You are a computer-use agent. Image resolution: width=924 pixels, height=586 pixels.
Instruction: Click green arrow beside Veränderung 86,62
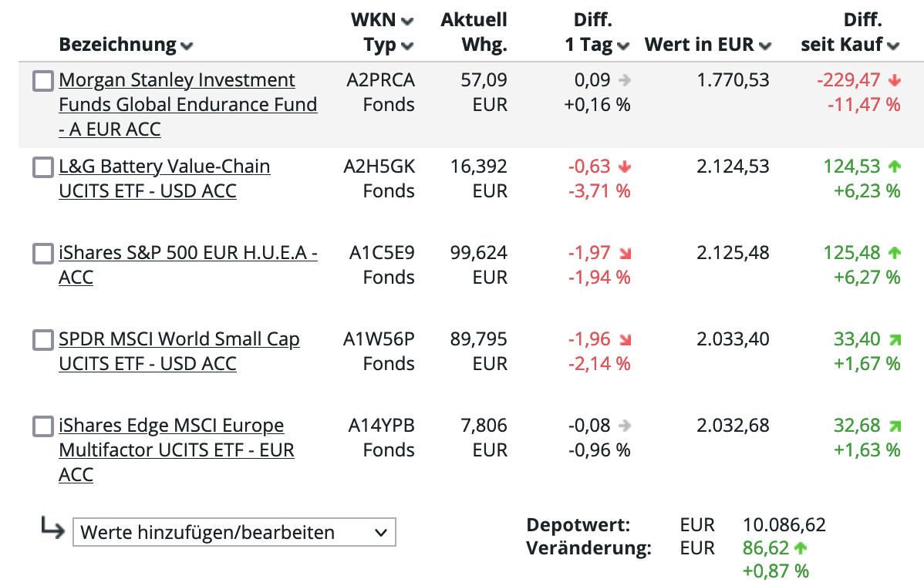click(x=800, y=548)
